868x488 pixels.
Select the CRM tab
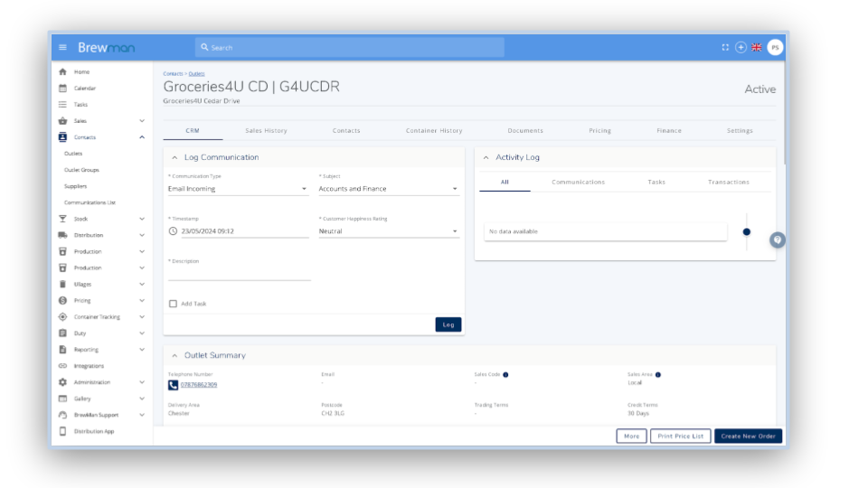coord(193,130)
